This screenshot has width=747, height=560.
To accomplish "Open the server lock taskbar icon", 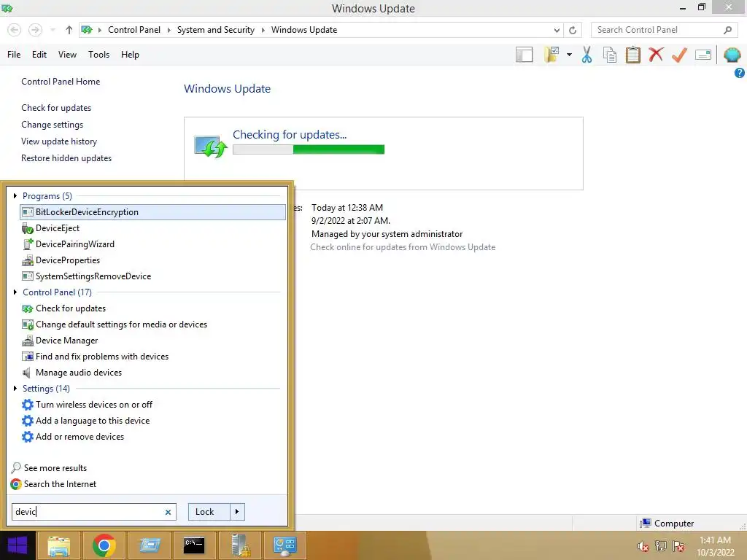I will (239, 545).
